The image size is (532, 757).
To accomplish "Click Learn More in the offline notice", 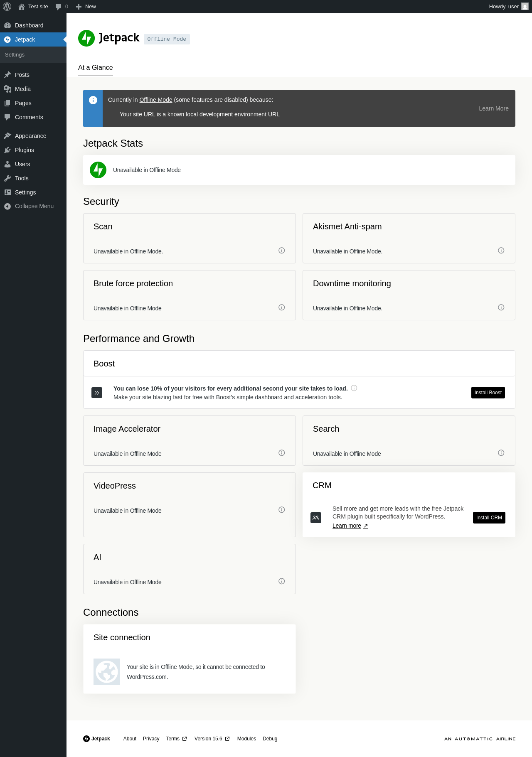I will (493, 108).
